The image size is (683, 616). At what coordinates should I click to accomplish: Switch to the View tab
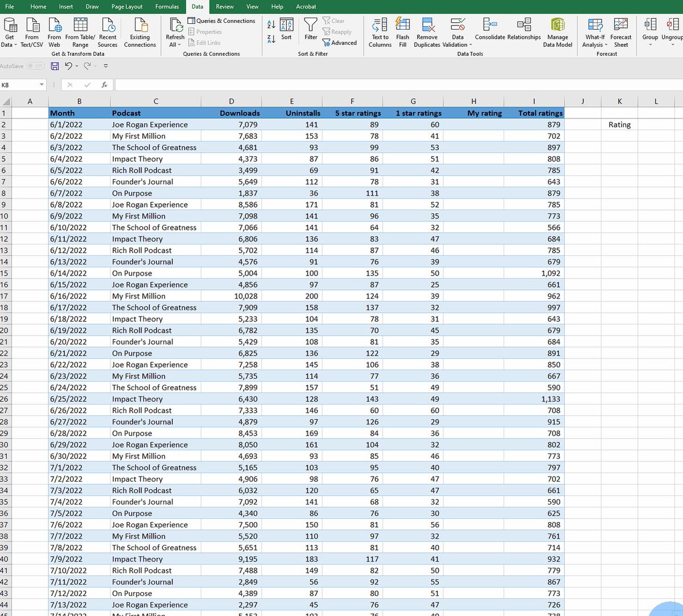coord(253,7)
